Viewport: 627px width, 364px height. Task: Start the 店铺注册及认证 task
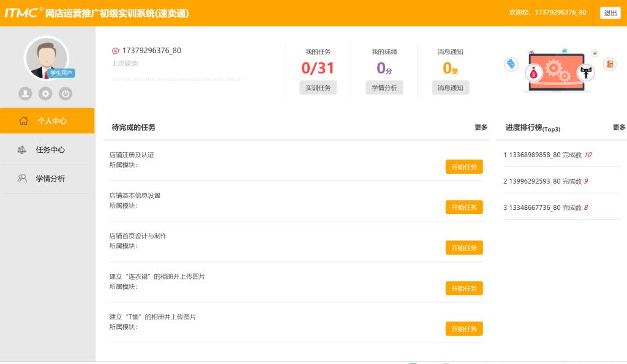coord(464,167)
